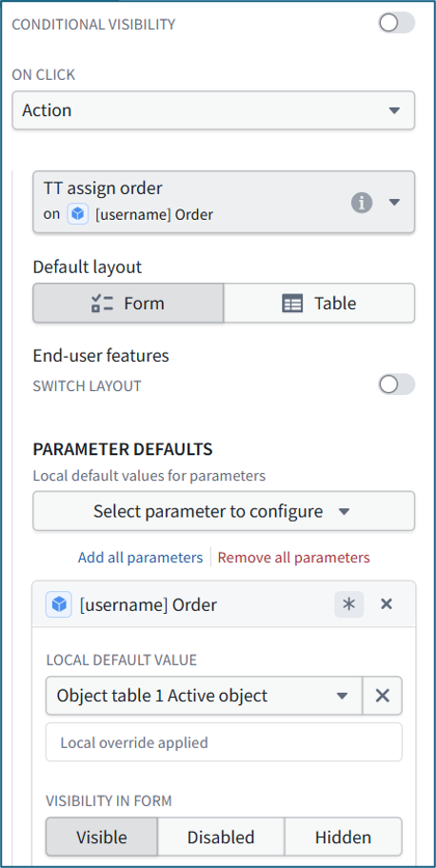Set visibility in form to Disabled

[x=221, y=837]
